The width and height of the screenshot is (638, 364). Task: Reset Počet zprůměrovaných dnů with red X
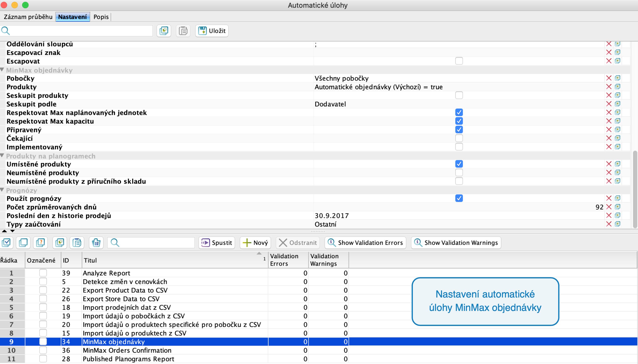tap(609, 207)
